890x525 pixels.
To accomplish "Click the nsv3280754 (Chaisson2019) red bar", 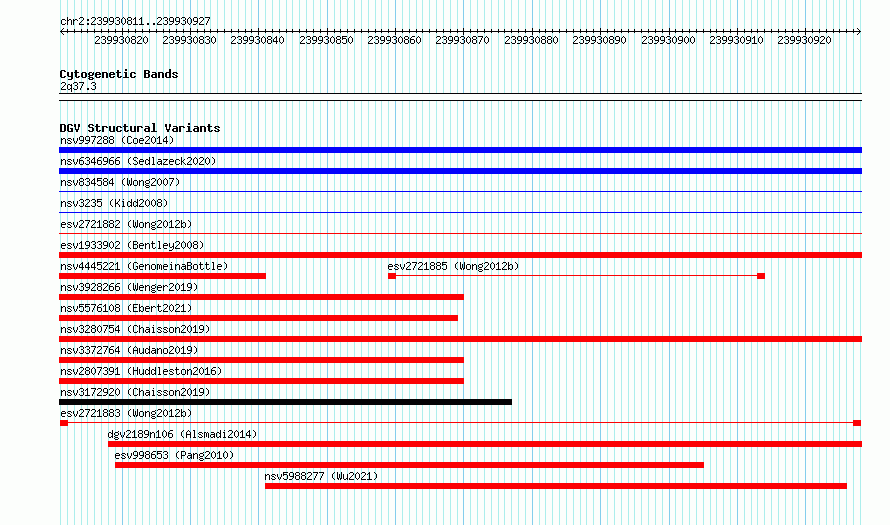I will (460, 339).
